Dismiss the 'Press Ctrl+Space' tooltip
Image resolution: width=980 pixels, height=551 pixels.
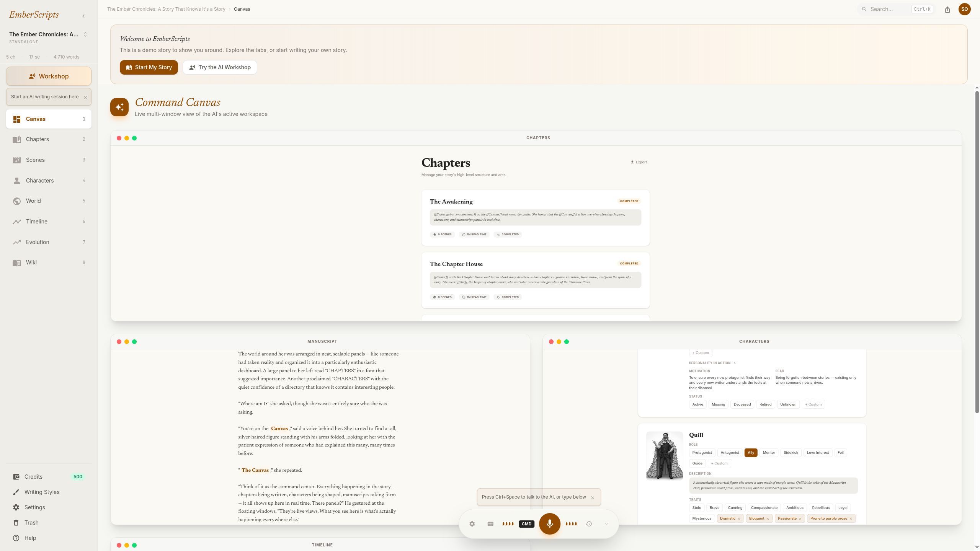593,498
